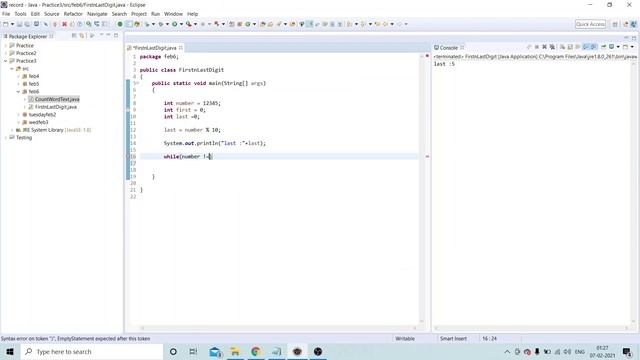640x360 pixels.
Task: Click red overview ruler error mark
Action: [x=427, y=156]
